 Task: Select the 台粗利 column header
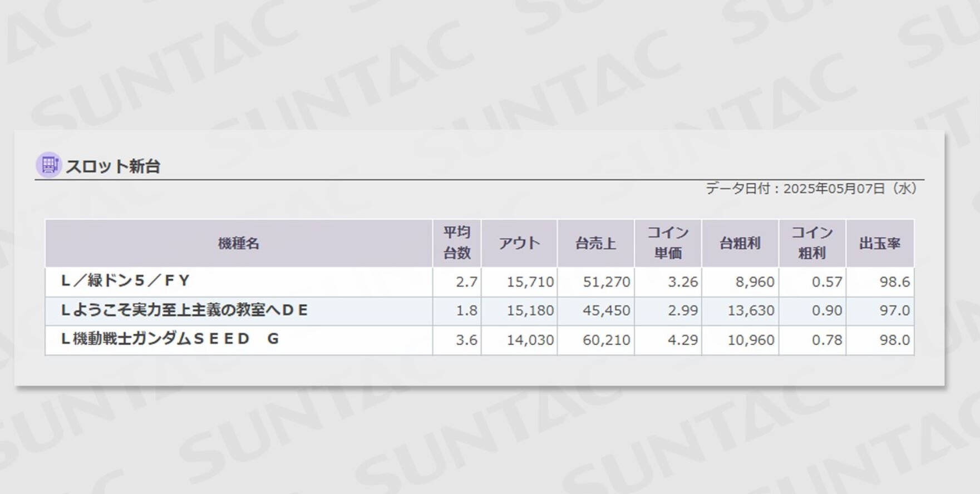click(x=740, y=243)
